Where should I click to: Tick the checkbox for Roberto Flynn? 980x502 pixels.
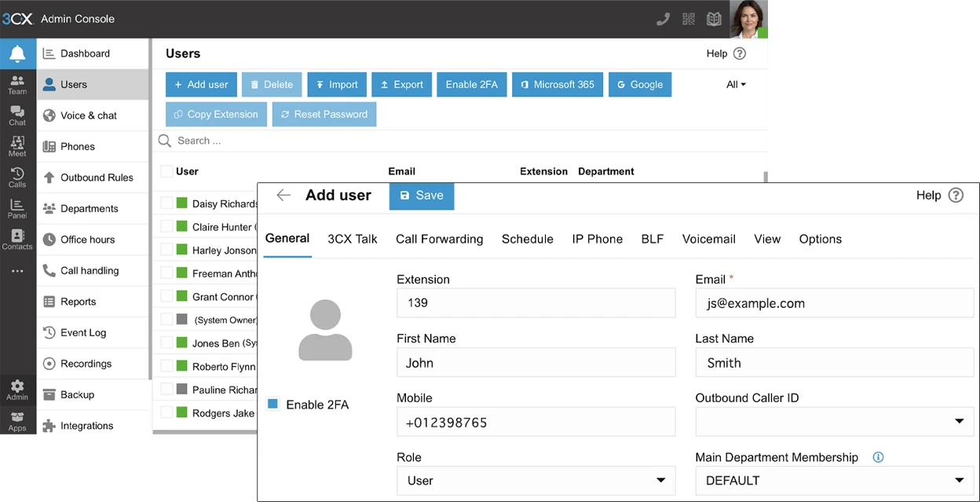click(166, 366)
